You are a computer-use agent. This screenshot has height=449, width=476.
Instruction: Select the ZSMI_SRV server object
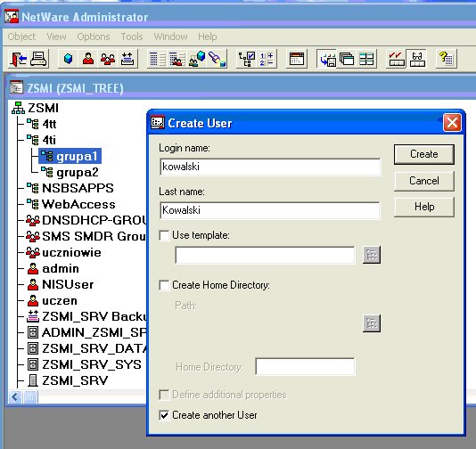click(x=68, y=380)
